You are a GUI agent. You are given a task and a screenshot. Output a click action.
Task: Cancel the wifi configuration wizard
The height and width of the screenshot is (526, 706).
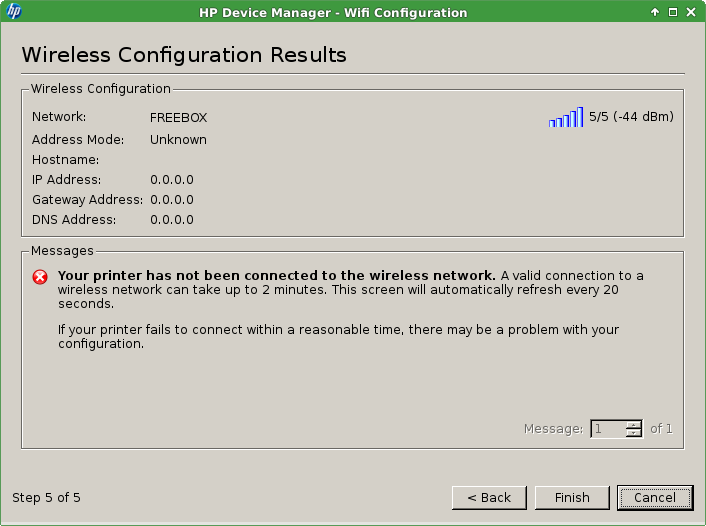tap(655, 498)
